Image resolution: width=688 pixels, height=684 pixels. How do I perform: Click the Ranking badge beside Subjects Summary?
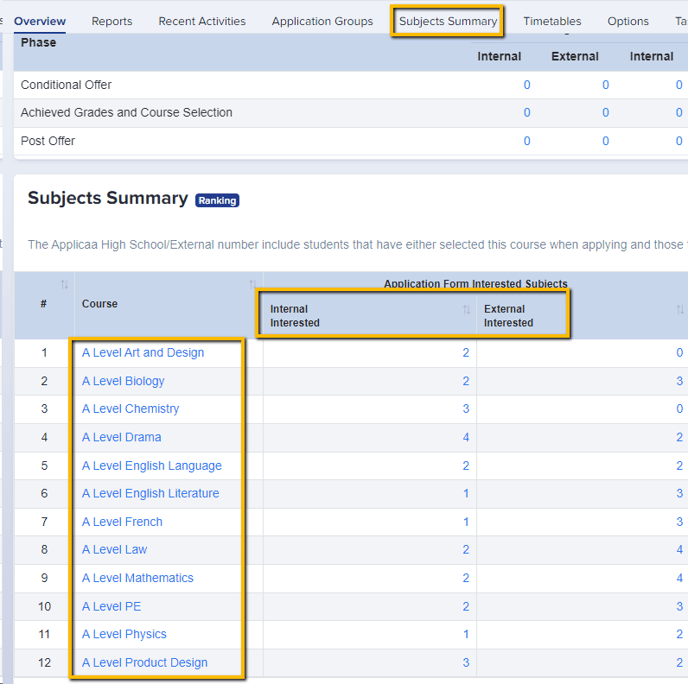(x=217, y=201)
